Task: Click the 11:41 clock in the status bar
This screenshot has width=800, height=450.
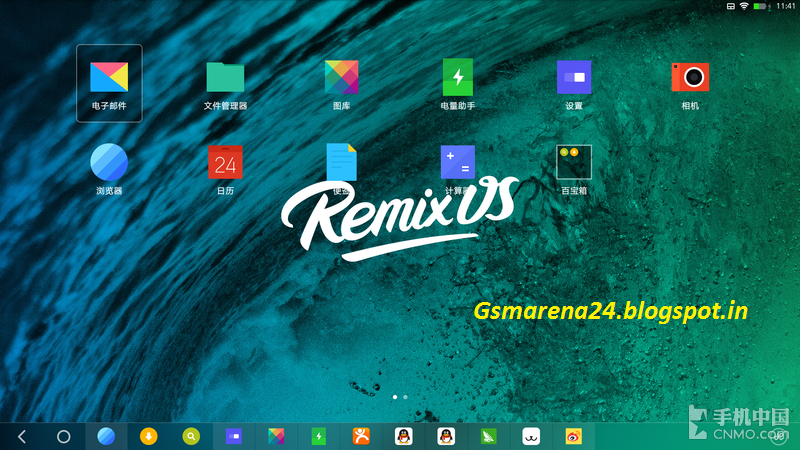Action: click(x=785, y=6)
